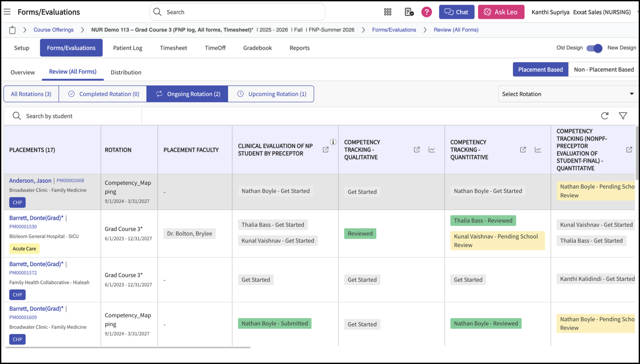The image size is (640, 364).
Task: Open the hamburger navigation menu
Action: pyautogui.click(x=7, y=12)
